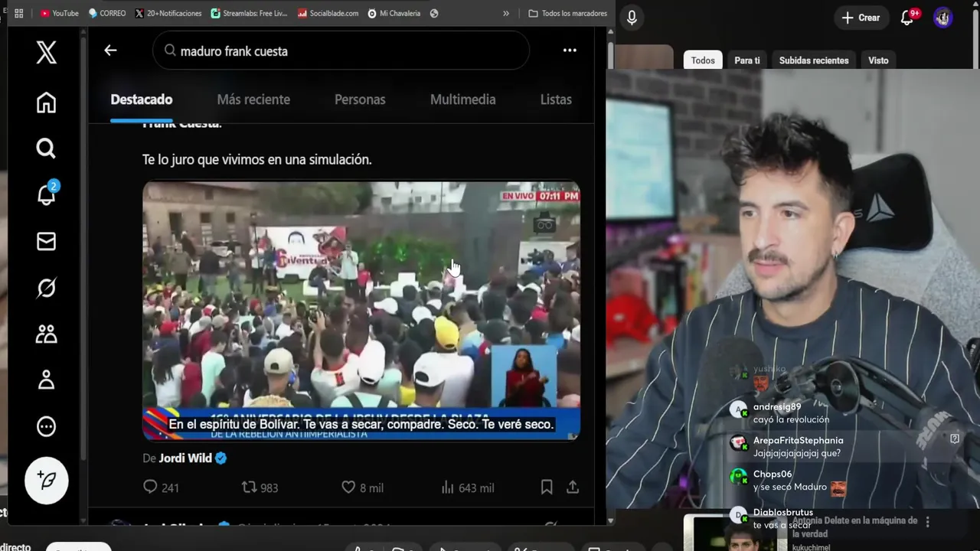The image size is (980, 551).
Task: Switch to the Multimedia tab
Action: tap(463, 99)
